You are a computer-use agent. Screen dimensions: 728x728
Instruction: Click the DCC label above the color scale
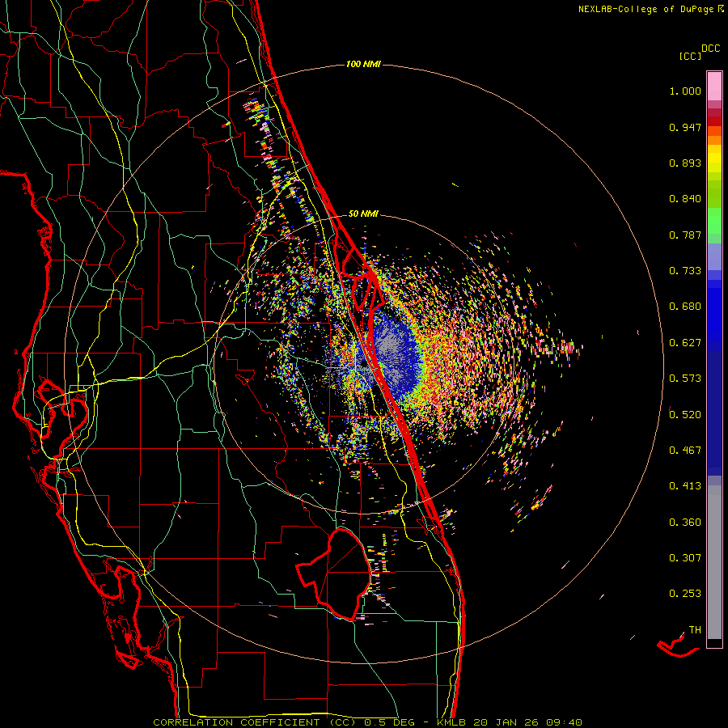(710, 49)
